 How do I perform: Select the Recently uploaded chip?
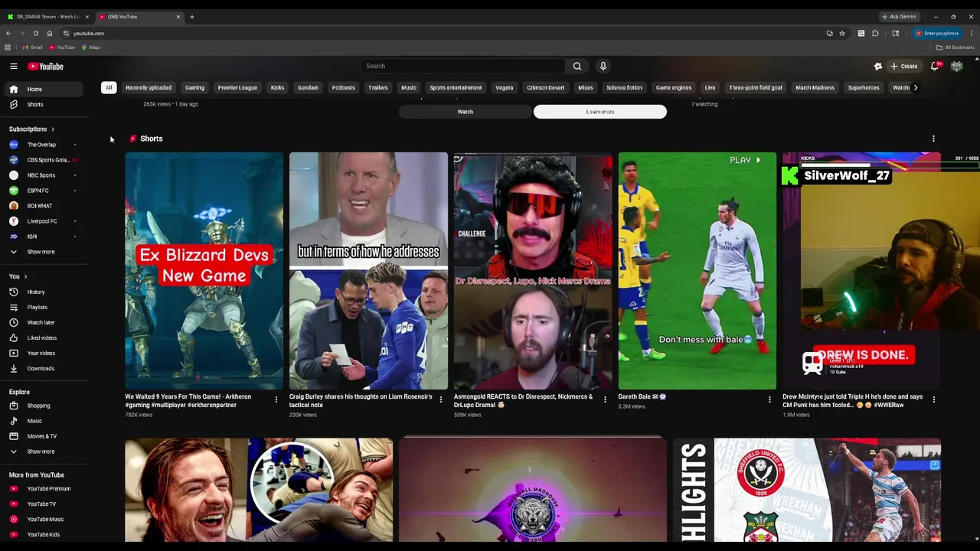(149, 87)
